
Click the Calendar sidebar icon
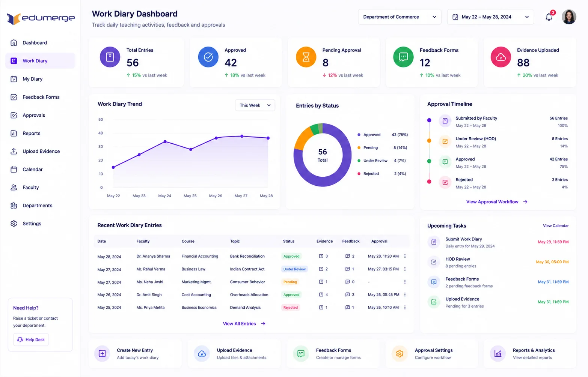14,169
